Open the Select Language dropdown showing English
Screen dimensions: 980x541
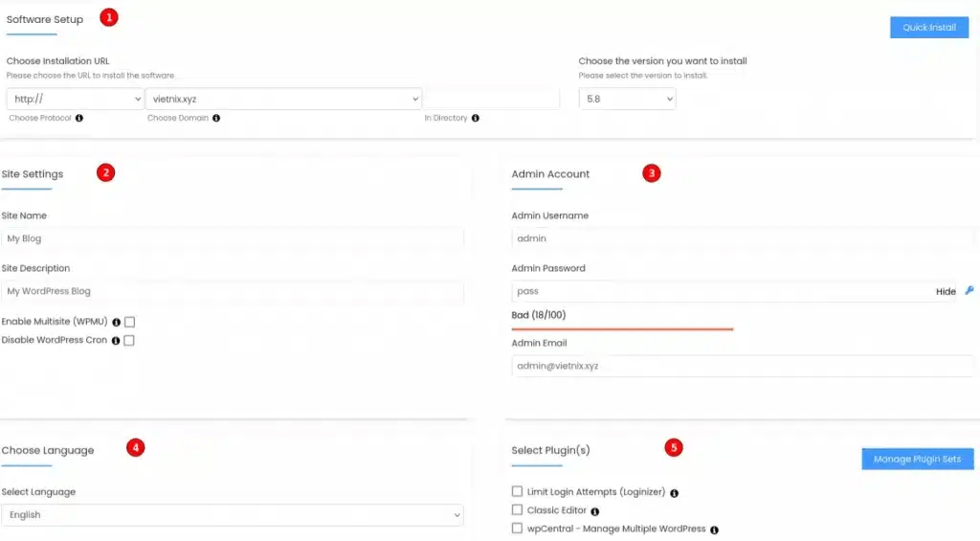[233, 515]
